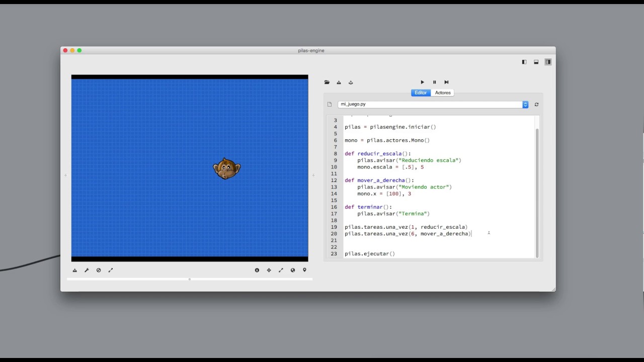
Task: Toggle the left panel layout icon
Action: click(x=524, y=62)
